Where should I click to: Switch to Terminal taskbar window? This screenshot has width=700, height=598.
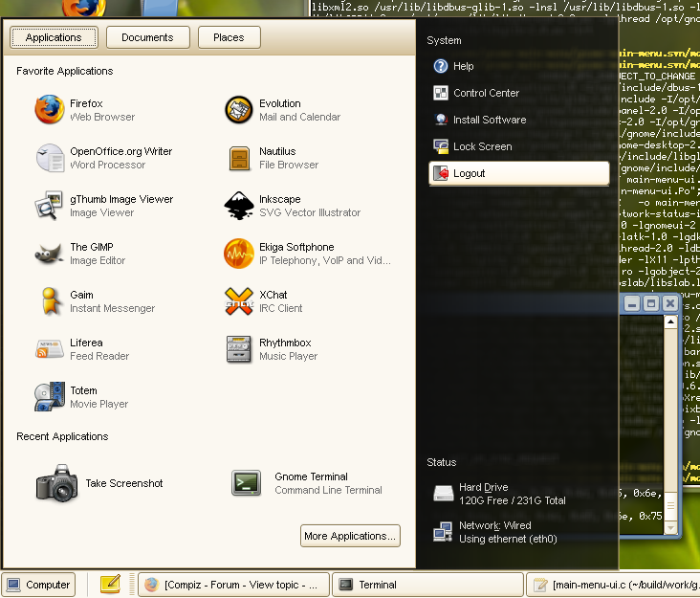tap(427, 585)
